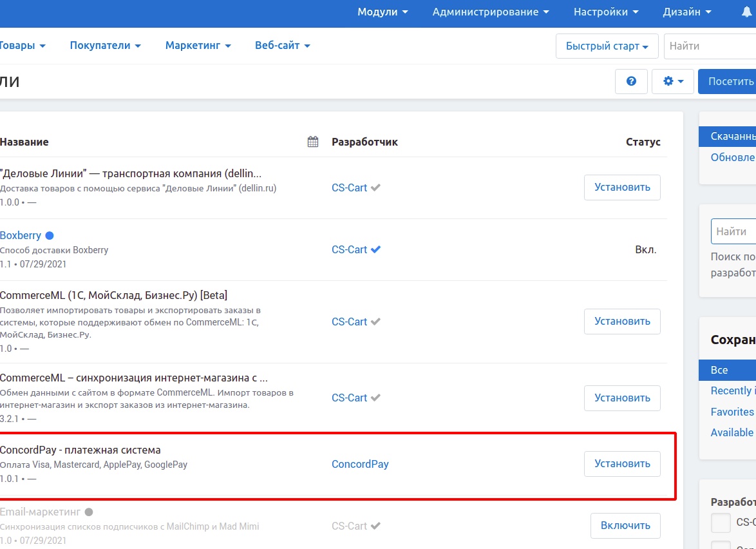Sort by the Название column header

[x=24, y=142]
